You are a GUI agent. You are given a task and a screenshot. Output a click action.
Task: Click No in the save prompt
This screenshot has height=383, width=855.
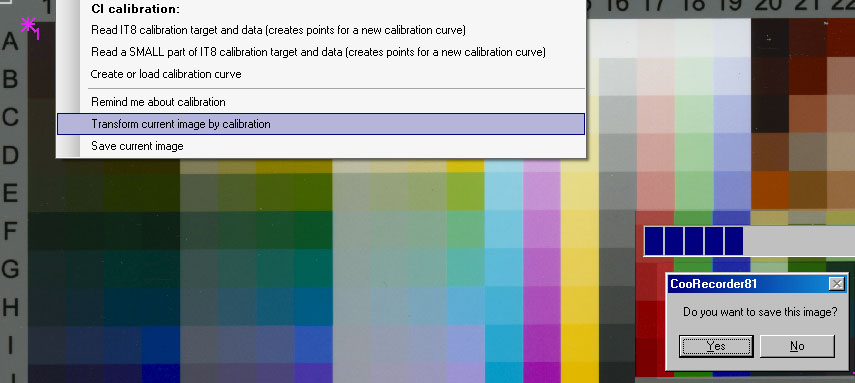point(797,346)
